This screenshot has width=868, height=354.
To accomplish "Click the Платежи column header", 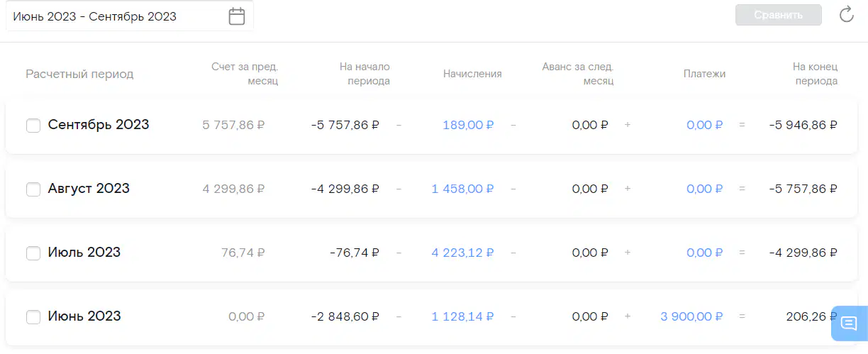I will [x=704, y=74].
